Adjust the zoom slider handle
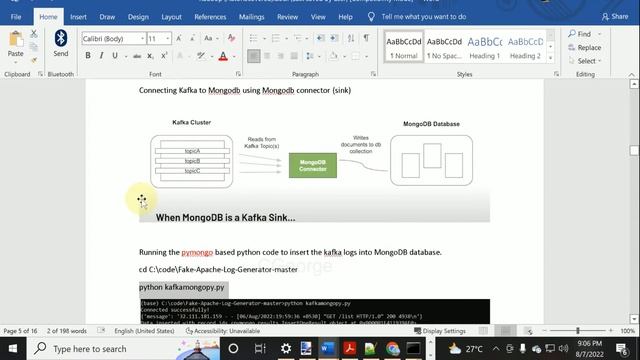The image size is (640, 360). pos(578,331)
